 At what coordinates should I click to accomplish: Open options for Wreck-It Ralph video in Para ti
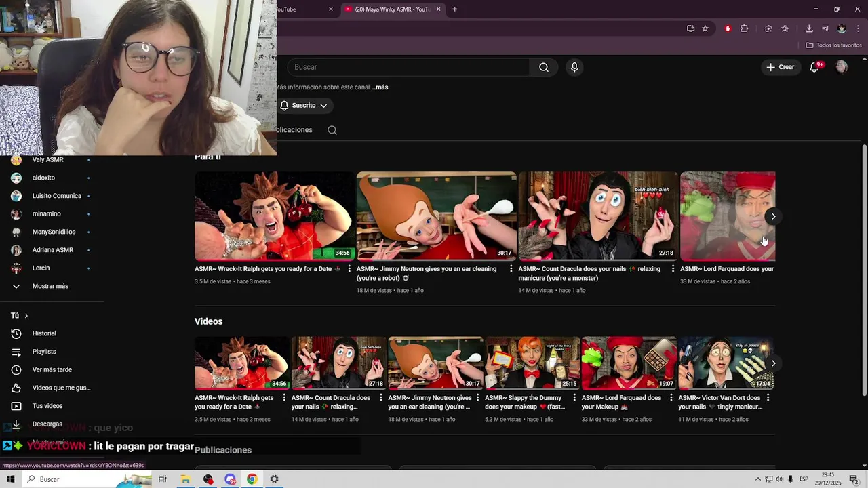coord(349,269)
